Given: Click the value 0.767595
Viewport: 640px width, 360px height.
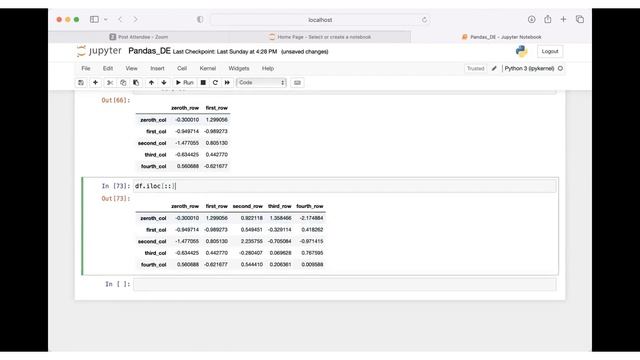Looking at the screenshot, I should pos(312,253).
